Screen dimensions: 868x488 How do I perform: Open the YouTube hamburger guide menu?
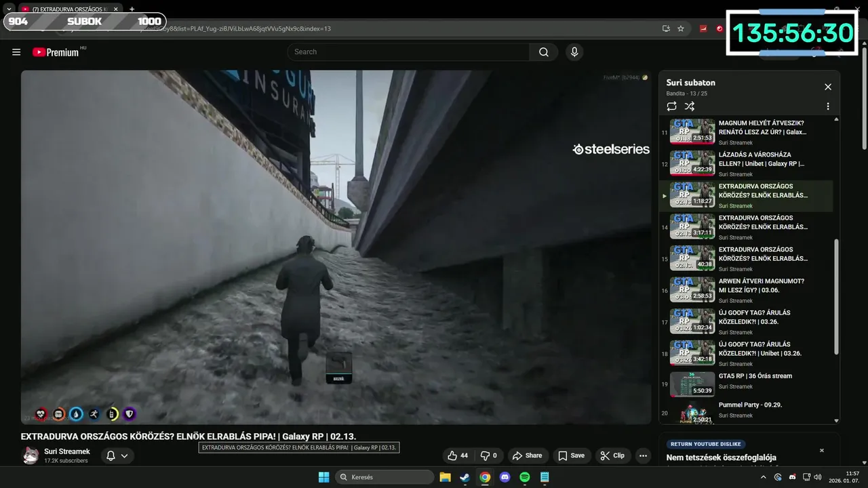[16, 52]
